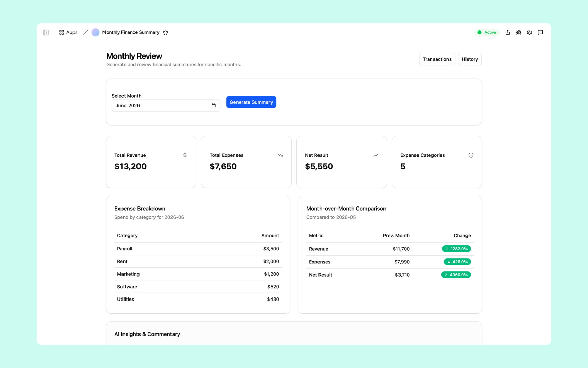Viewport: 588px width, 368px height.
Task: Click the Revenue 1282.0% change badge
Action: (x=456, y=249)
